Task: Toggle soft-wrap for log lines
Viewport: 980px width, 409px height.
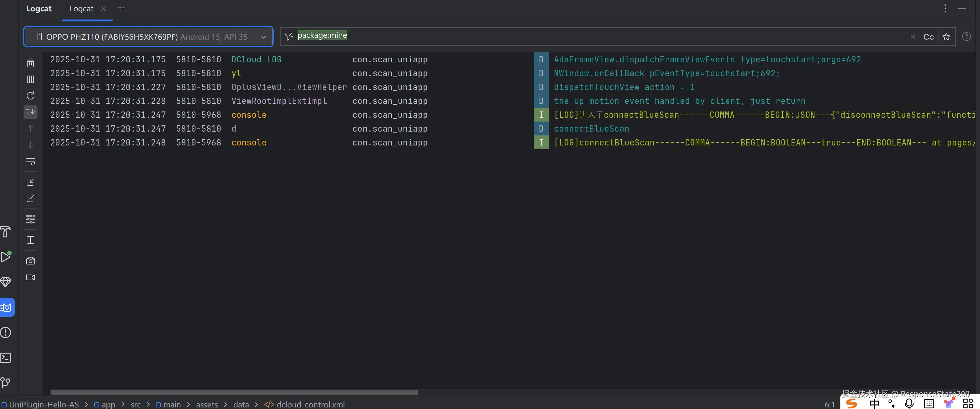Action: tap(31, 162)
